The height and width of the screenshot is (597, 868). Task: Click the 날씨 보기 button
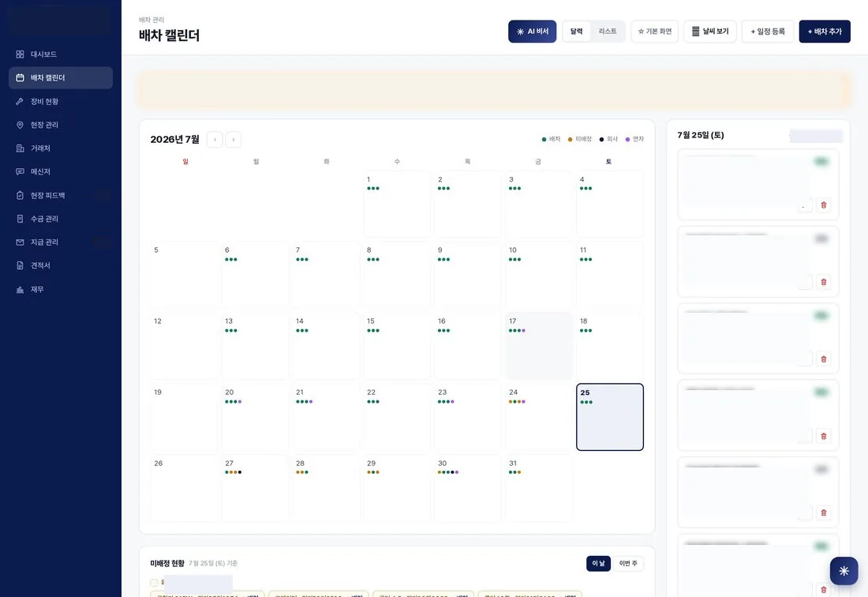pyautogui.click(x=709, y=32)
